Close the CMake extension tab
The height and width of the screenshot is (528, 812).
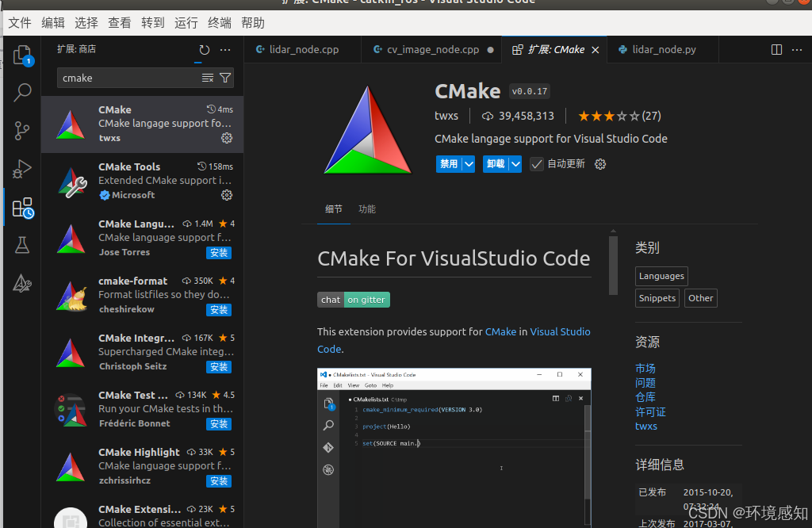click(x=596, y=50)
